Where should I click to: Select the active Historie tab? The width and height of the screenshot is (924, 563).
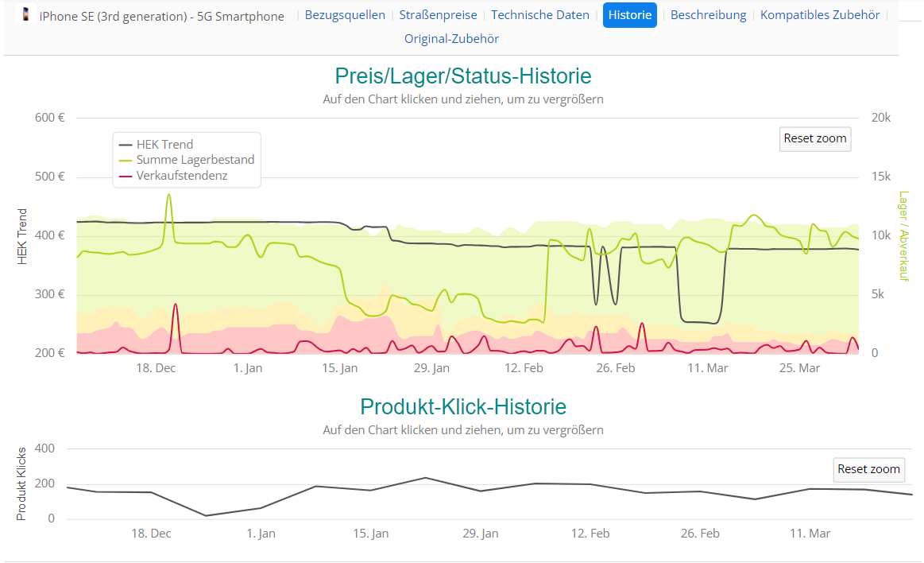click(629, 15)
